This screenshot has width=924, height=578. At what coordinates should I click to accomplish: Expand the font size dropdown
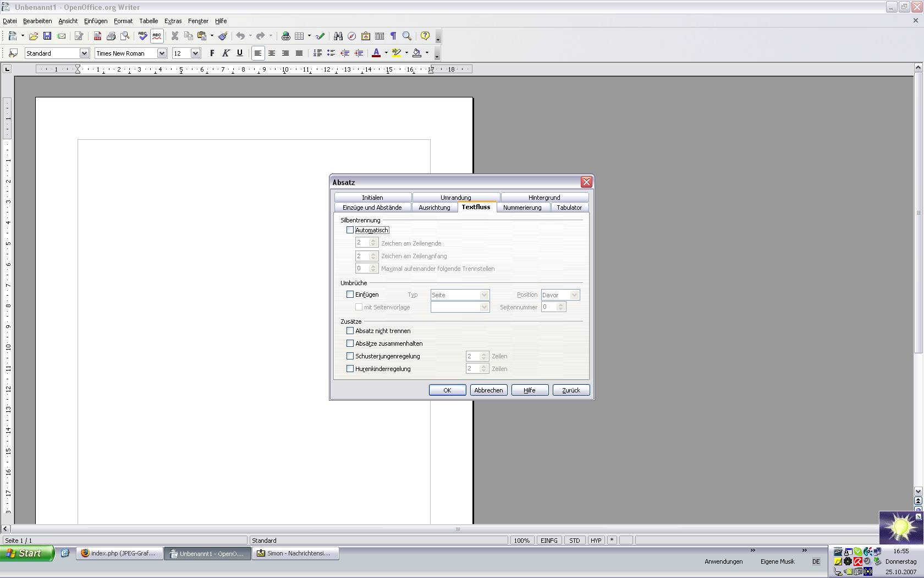point(195,53)
